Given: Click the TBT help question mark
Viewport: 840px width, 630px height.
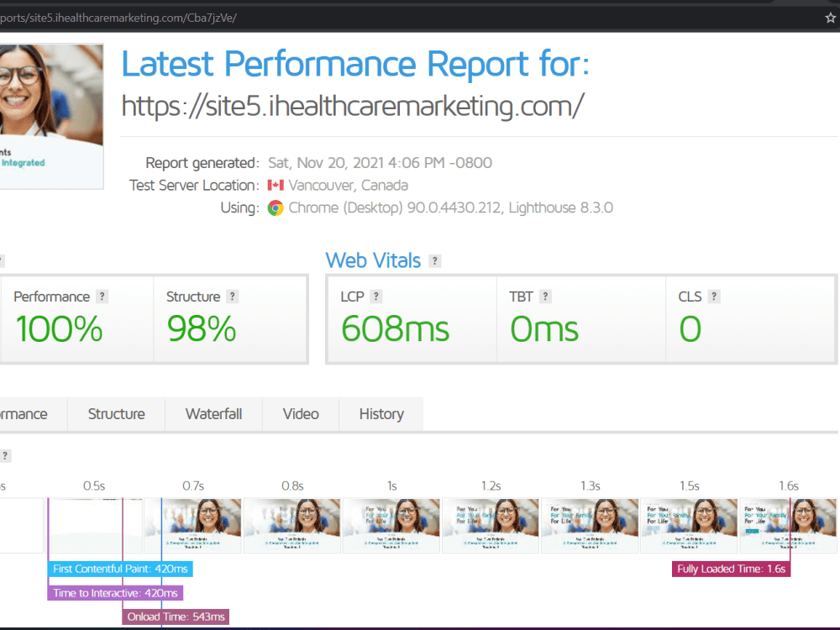Looking at the screenshot, I should [x=545, y=297].
